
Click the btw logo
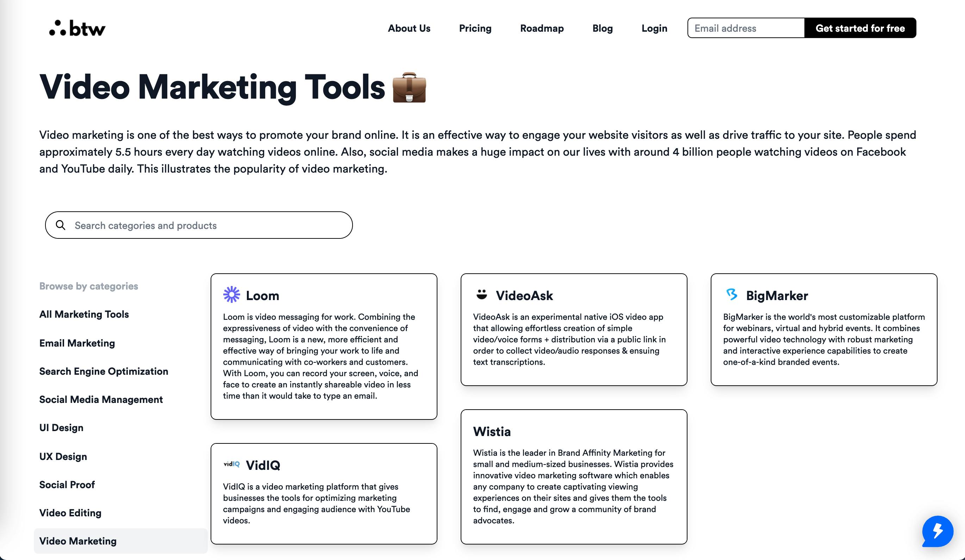[77, 28]
